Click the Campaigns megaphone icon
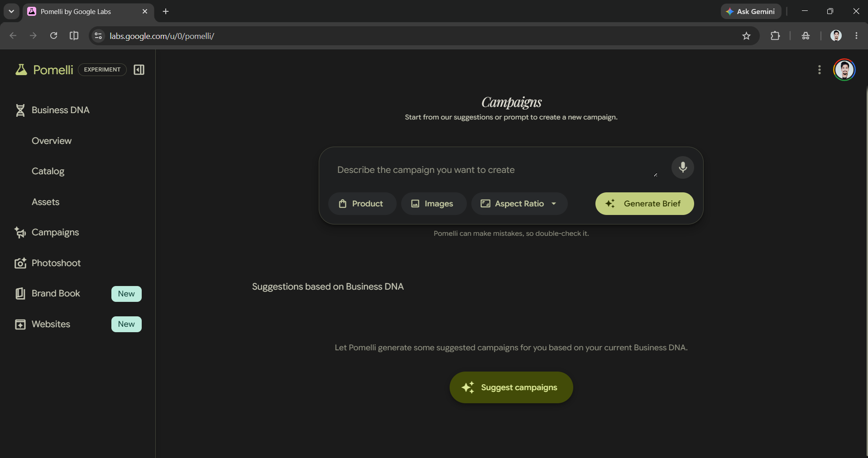 pos(20,232)
